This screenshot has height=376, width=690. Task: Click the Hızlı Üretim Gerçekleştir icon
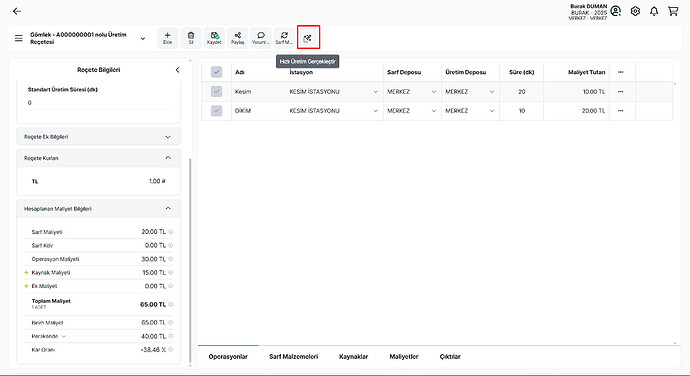point(308,38)
